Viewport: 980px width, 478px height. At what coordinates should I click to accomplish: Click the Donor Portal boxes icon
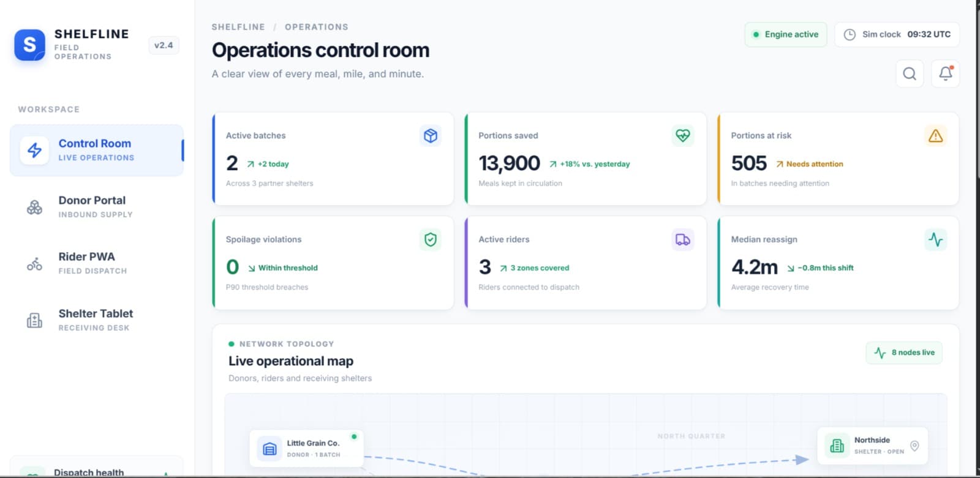tap(34, 207)
